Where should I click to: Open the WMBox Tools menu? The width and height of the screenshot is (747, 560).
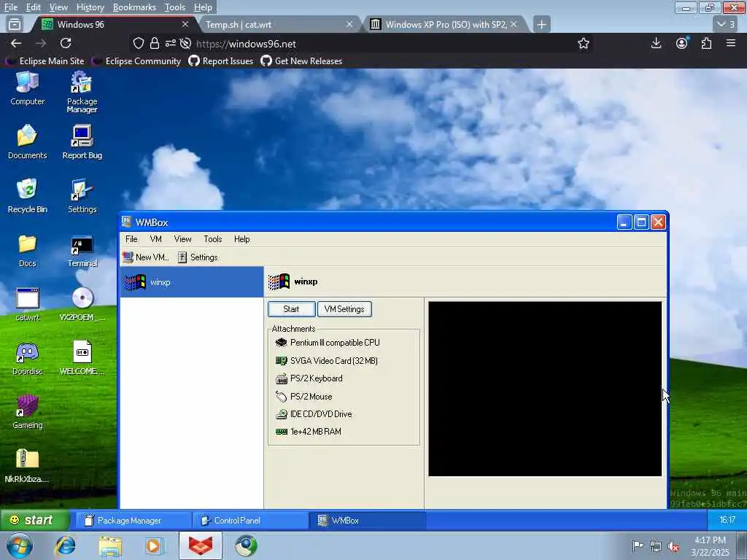[x=212, y=239]
